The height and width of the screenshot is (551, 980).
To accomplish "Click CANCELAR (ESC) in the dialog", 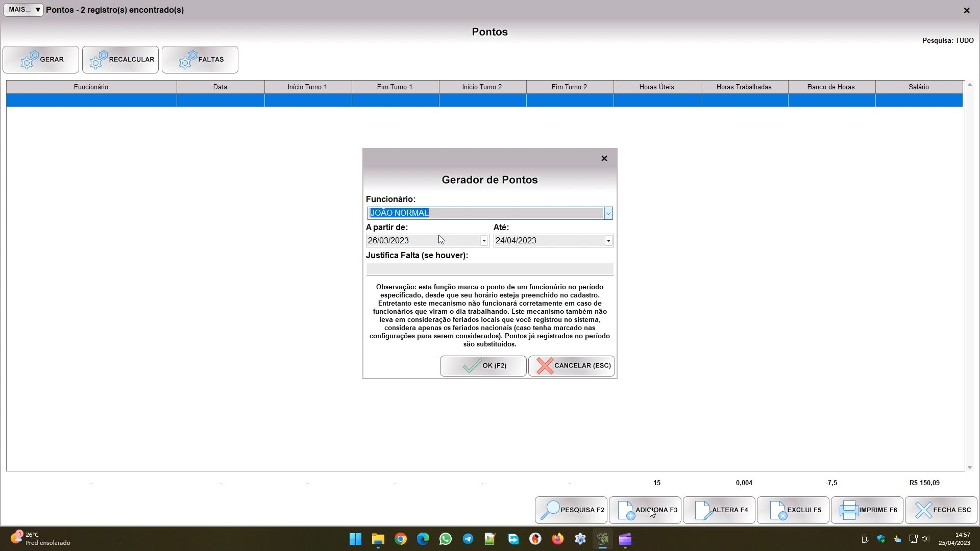I will pyautogui.click(x=571, y=366).
